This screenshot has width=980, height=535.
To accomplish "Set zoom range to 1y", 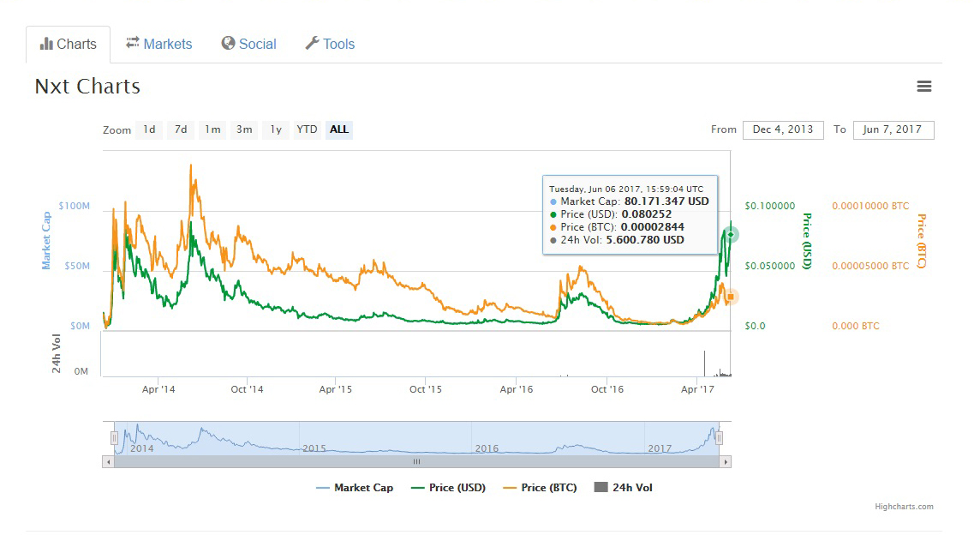I will (276, 129).
